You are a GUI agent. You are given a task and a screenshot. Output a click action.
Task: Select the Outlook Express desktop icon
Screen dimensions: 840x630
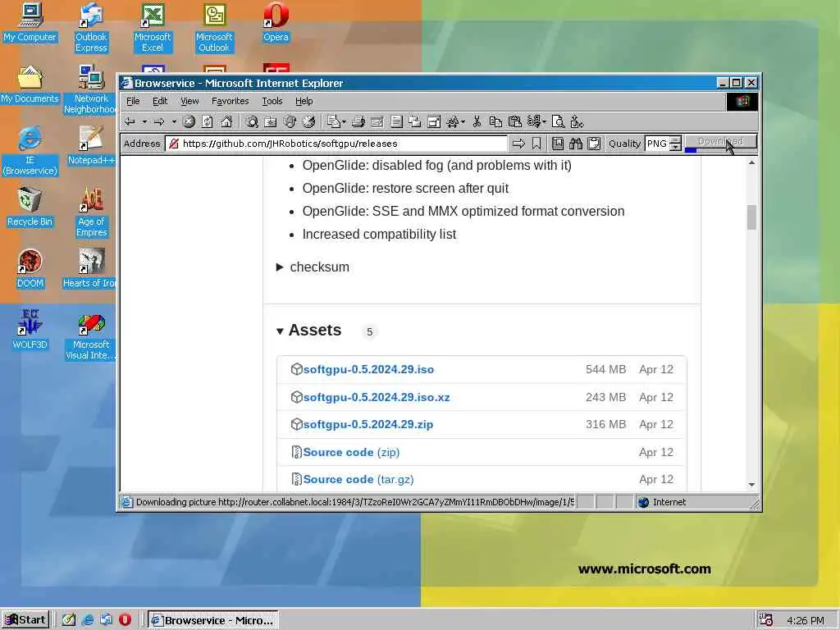91,28
